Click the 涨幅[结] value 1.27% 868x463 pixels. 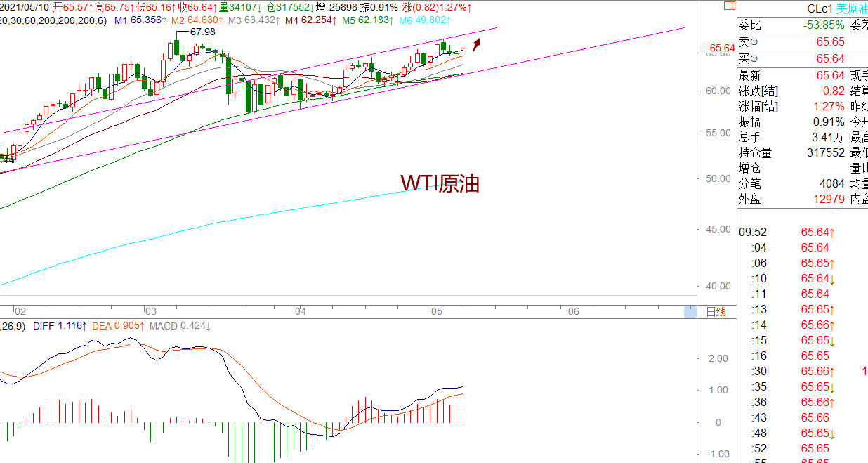829,107
